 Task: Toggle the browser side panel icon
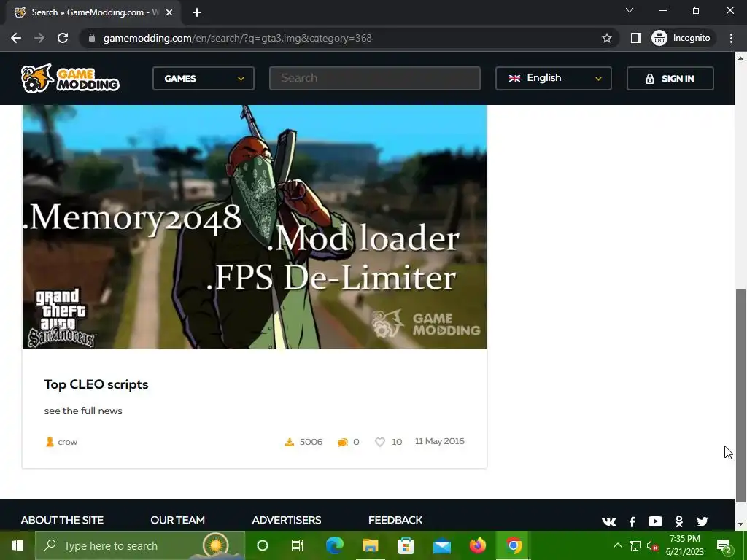tap(636, 38)
